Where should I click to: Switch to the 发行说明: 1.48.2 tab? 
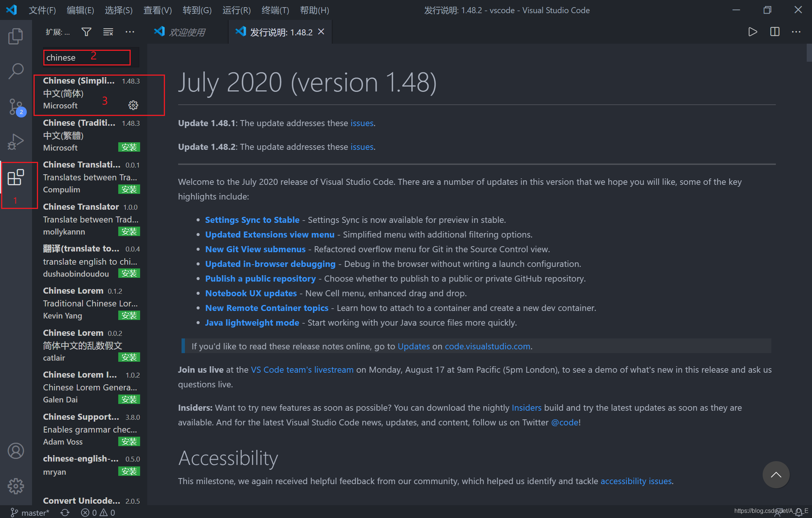tap(280, 32)
